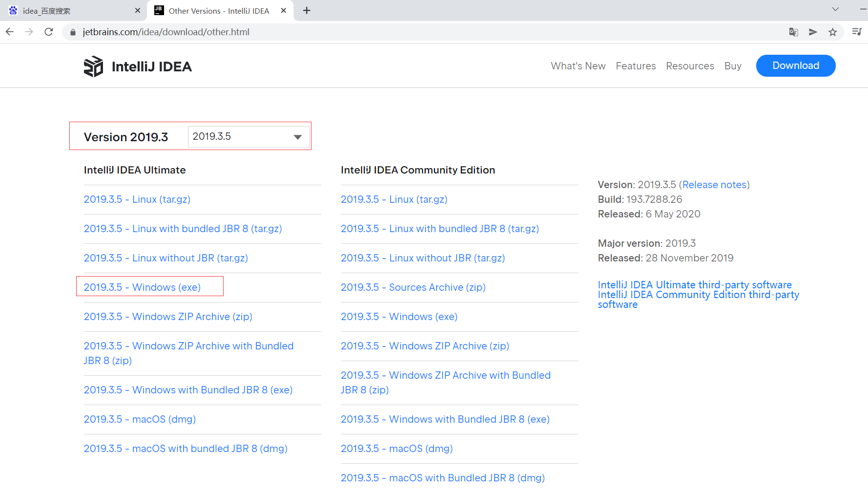Open the What's New menu item

(x=578, y=66)
